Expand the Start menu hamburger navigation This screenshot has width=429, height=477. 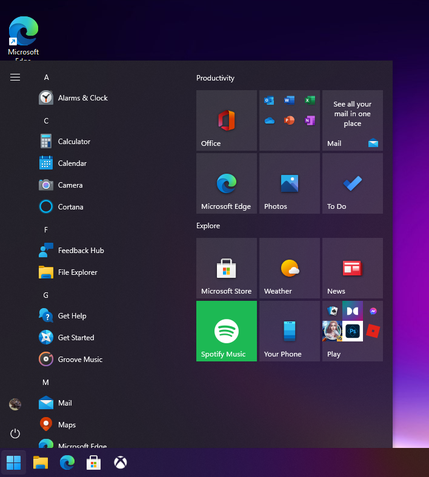tap(15, 77)
